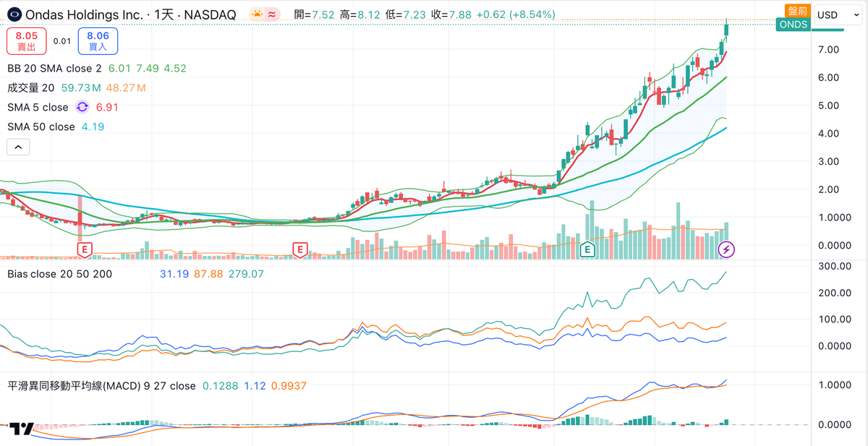Click the 4.52 Bollinger lower band value
The image size is (868, 446).
point(175,69)
